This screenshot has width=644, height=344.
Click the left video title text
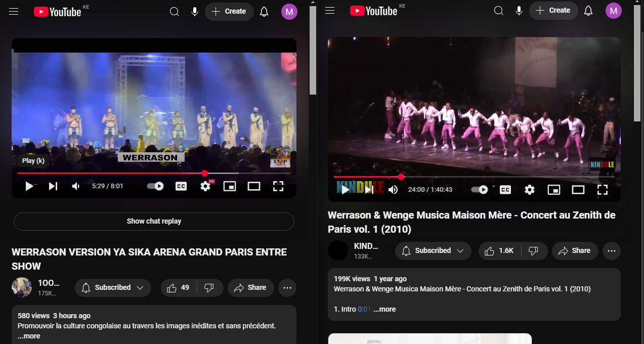coord(149,259)
